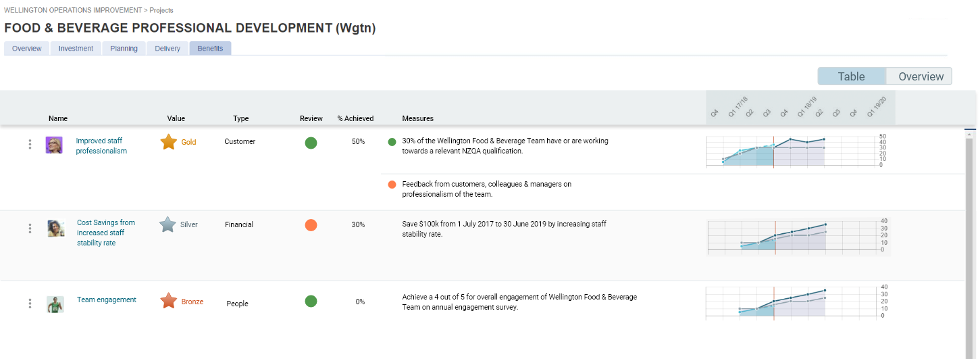
Task: Click the orange feedback measure status dot
Action: pyautogui.click(x=392, y=184)
